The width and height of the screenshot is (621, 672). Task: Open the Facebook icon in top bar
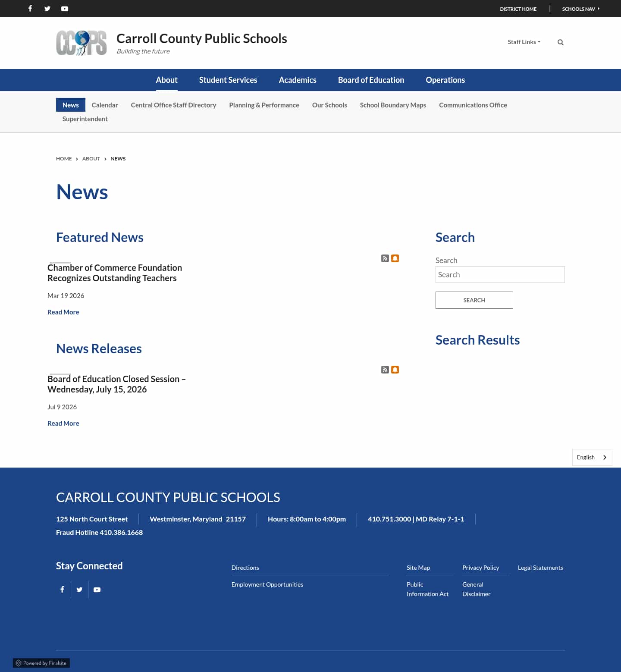tap(30, 9)
